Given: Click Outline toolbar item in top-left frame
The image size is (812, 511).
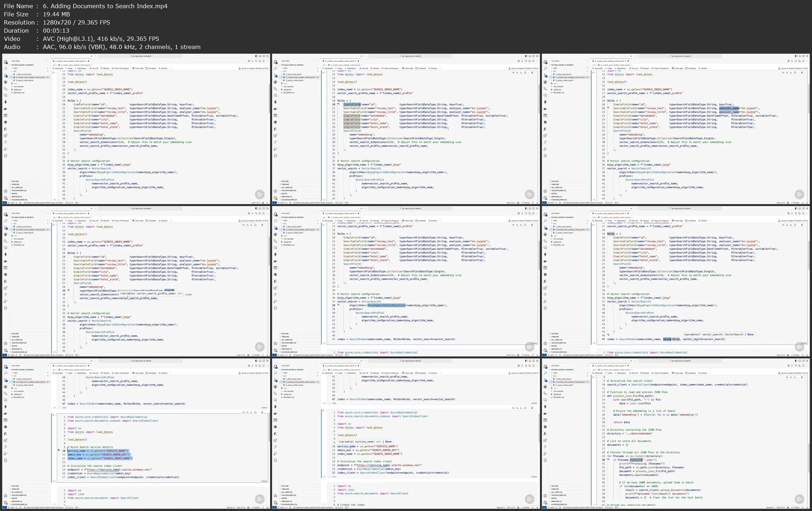Looking at the screenshot, I should [x=163, y=68].
